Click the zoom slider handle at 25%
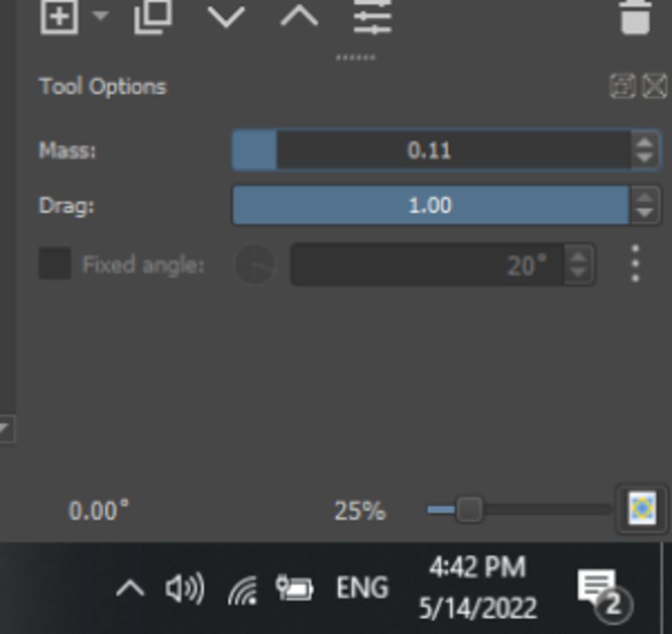 pyautogui.click(x=469, y=509)
